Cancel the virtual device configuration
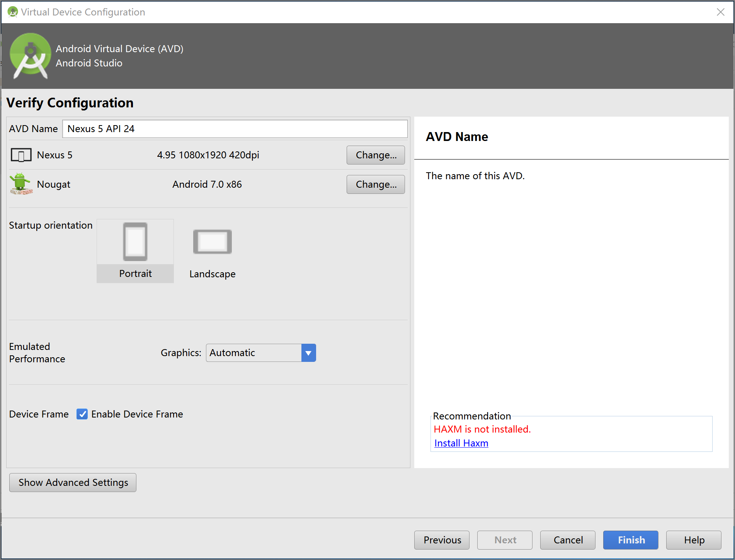Screen dimensions: 735x560 point(568,540)
